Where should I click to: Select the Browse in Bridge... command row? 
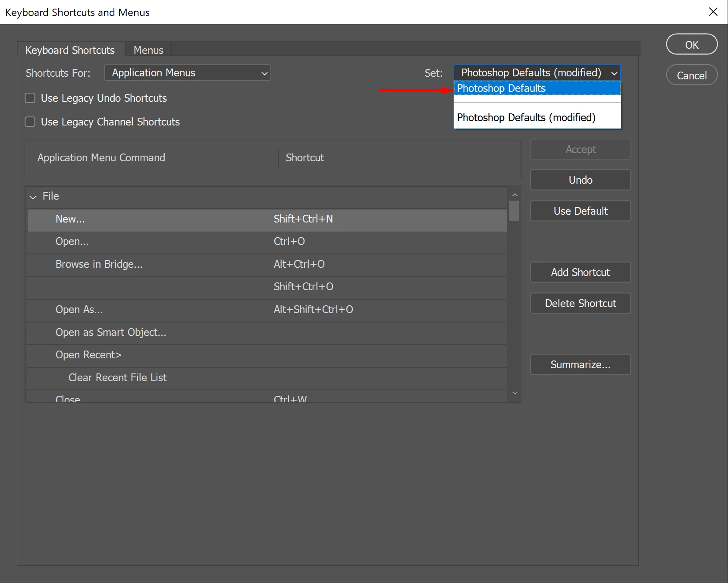[267, 265]
